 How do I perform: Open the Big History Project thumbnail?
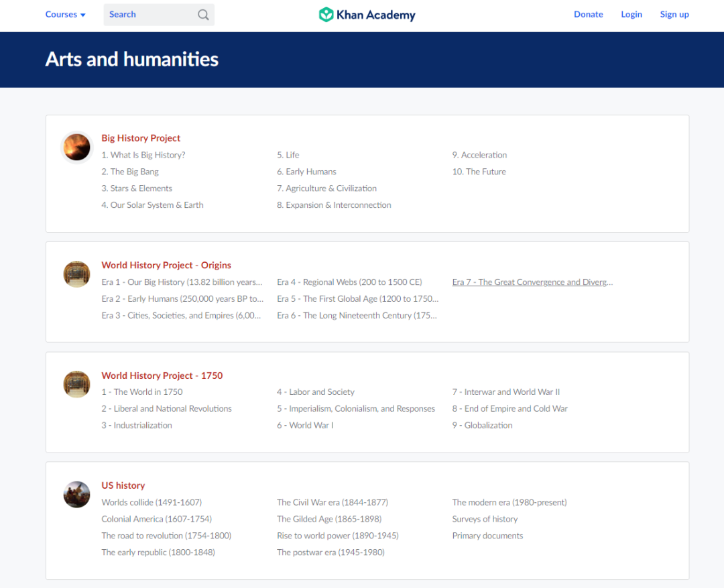[x=76, y=147]
